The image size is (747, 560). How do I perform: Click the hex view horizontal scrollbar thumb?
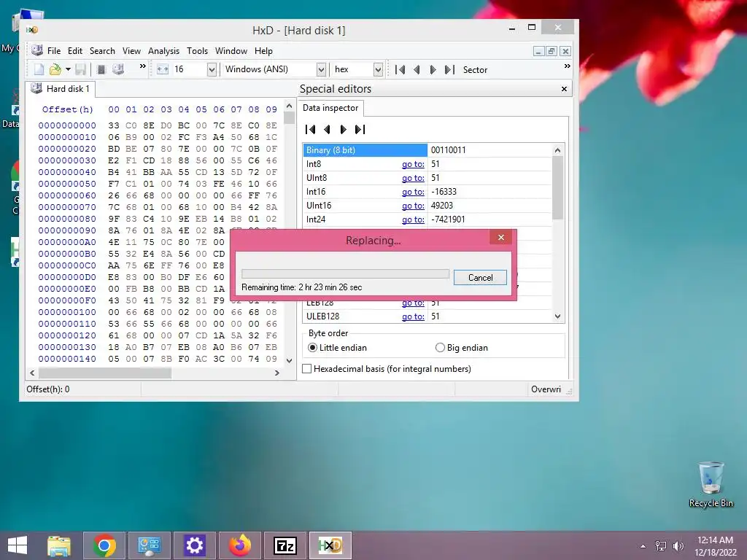pos(105,373)
